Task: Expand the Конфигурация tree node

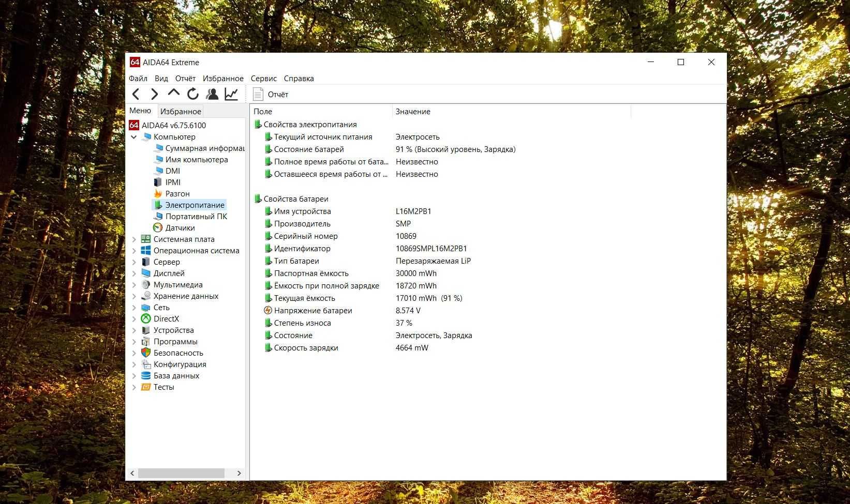Action: (x=134, y=364)
